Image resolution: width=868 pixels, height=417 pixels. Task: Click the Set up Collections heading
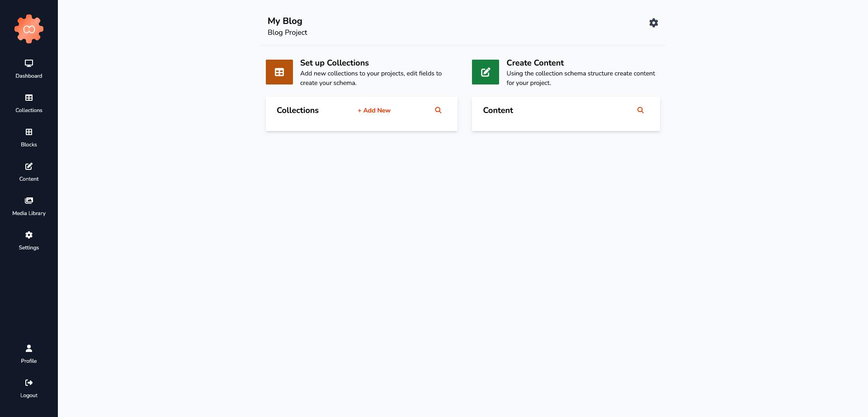click(335, 63)
